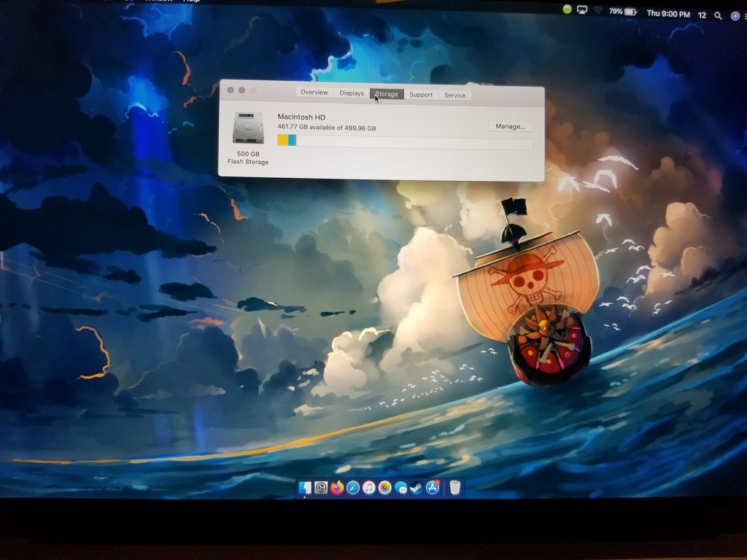Click the "Macintosh HD" volume name
Image resolution: width=747 pixels, height=560 pixels.
coord(301,117)
